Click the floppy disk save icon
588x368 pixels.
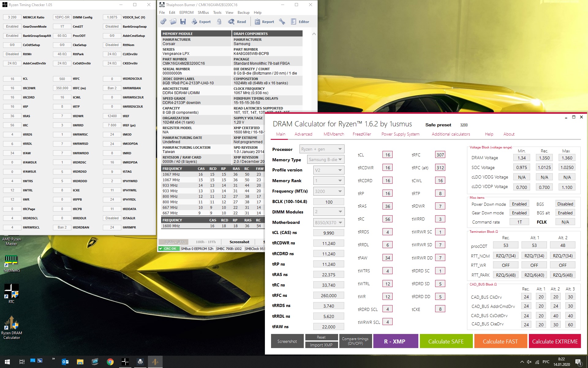pyautogui.click(x=183, y=21)
